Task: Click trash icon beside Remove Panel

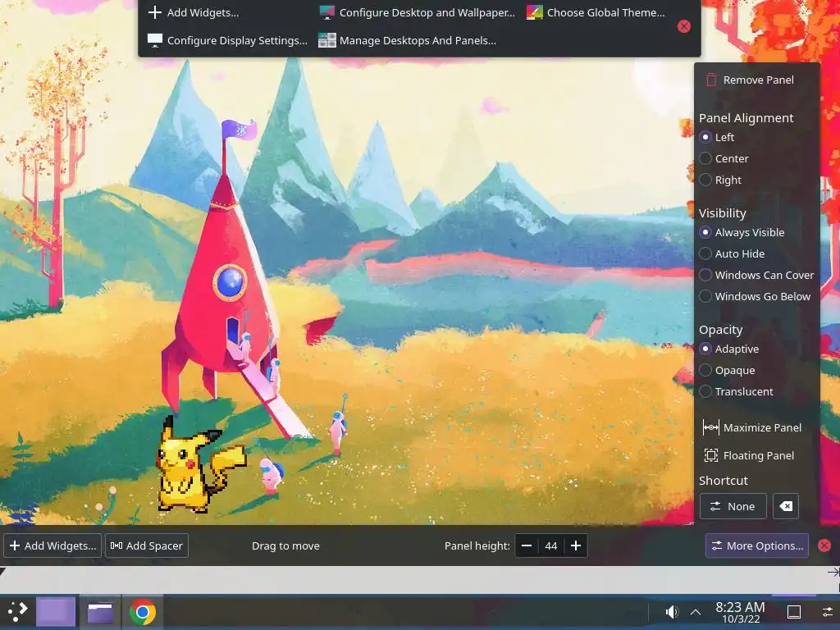Action: pyautogui.click(x=711, y=80)
